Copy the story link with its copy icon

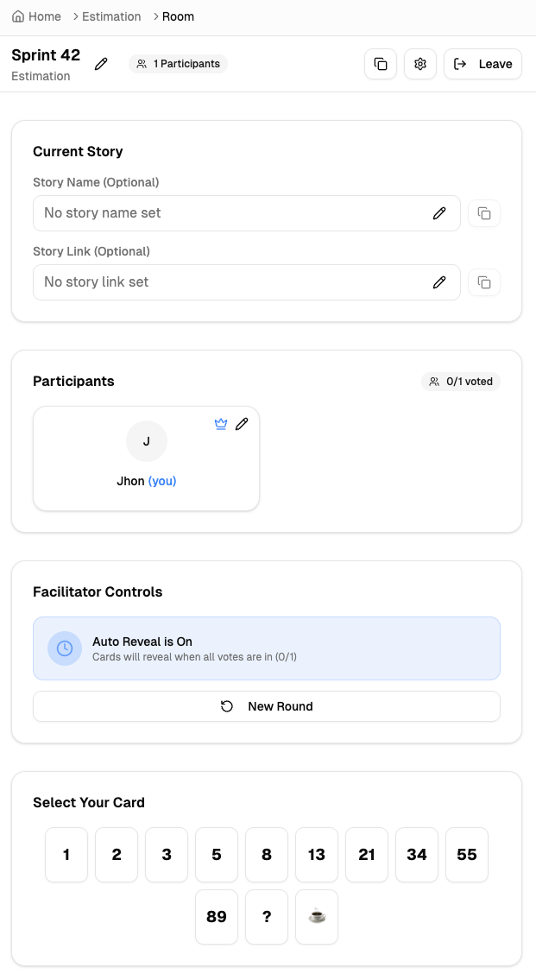click(x=484, y=282)
